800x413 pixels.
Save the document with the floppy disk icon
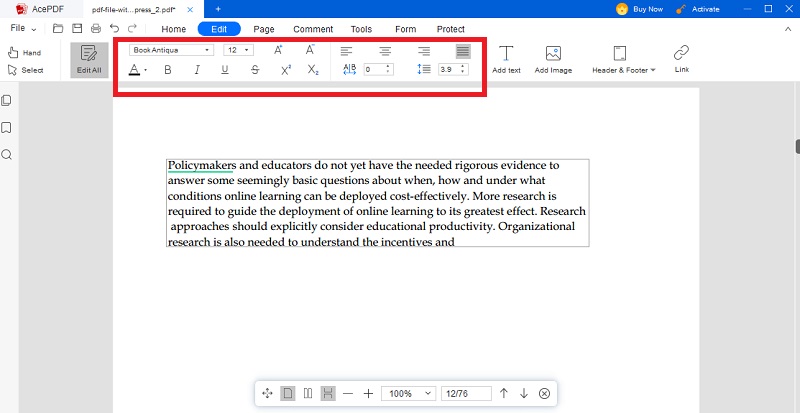(x=77, y=29)
